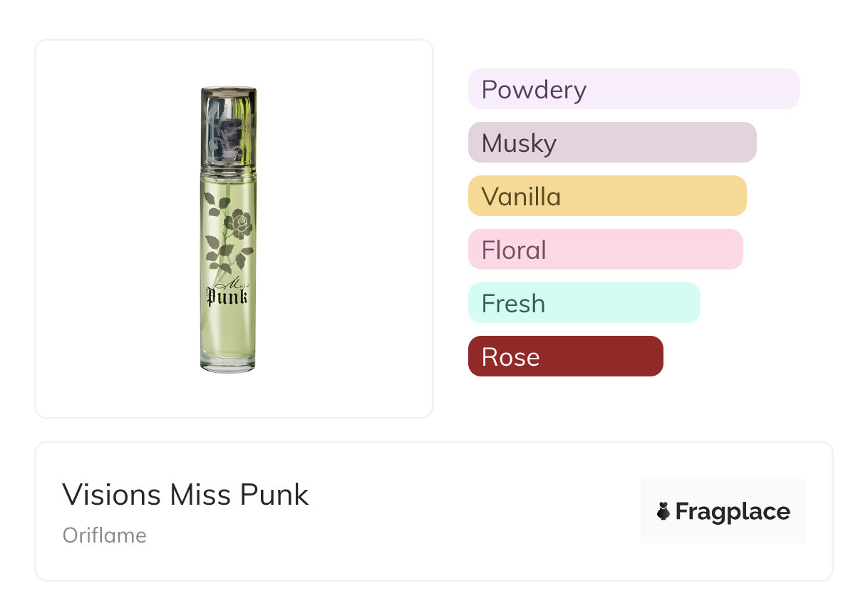Open the Fragplace wordmark link
Image resolution: width=868 pixels, height=616 pixels.
click(732, 511)
